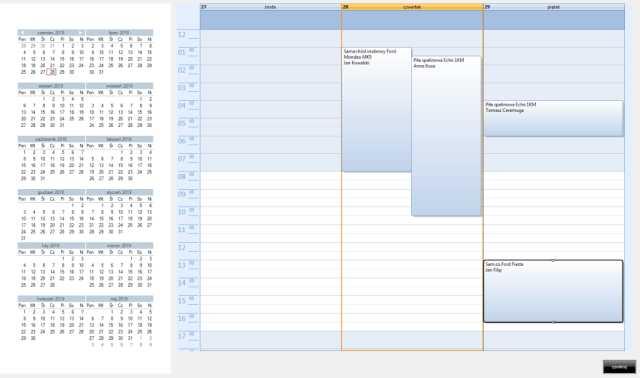Select date 31 in styczeń 2019 calendar
Image resolution: width=640 pixels, height=378 pixels.
pos(120,231)
